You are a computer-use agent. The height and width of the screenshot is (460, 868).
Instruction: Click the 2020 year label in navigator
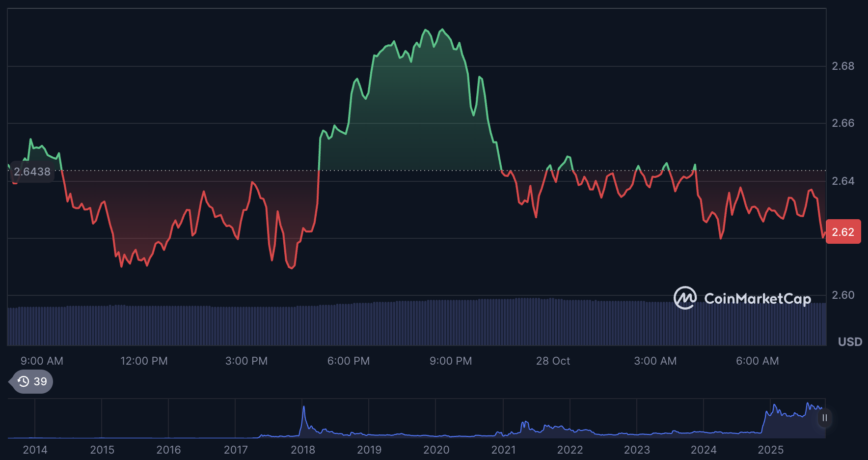[436, 450]
